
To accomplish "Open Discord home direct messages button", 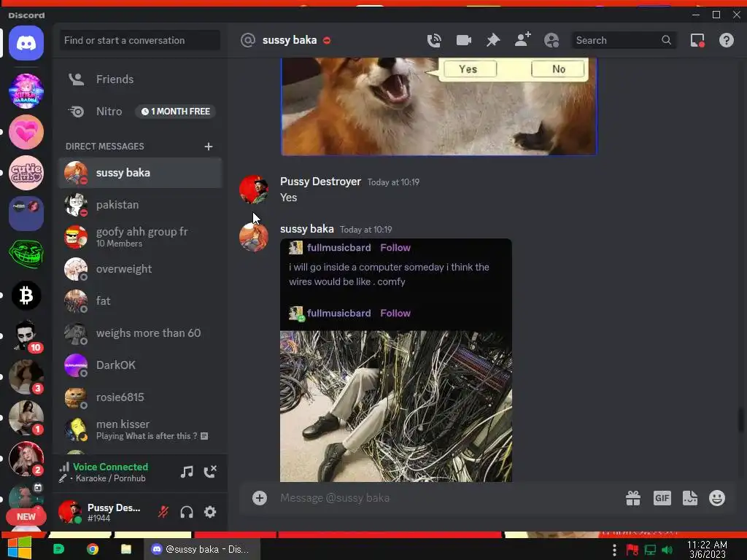I will tap(26, 43).
